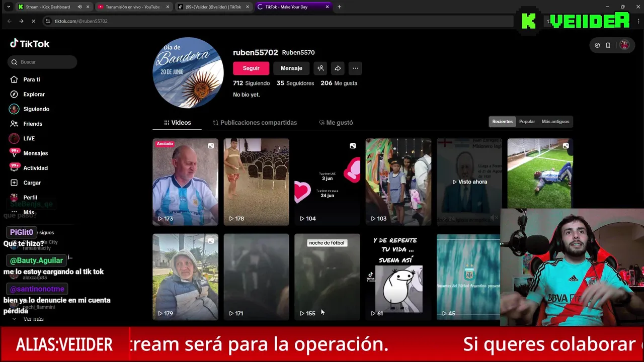
Task: Open the chairs video with 178 views
Action: (x=257, y=182)
